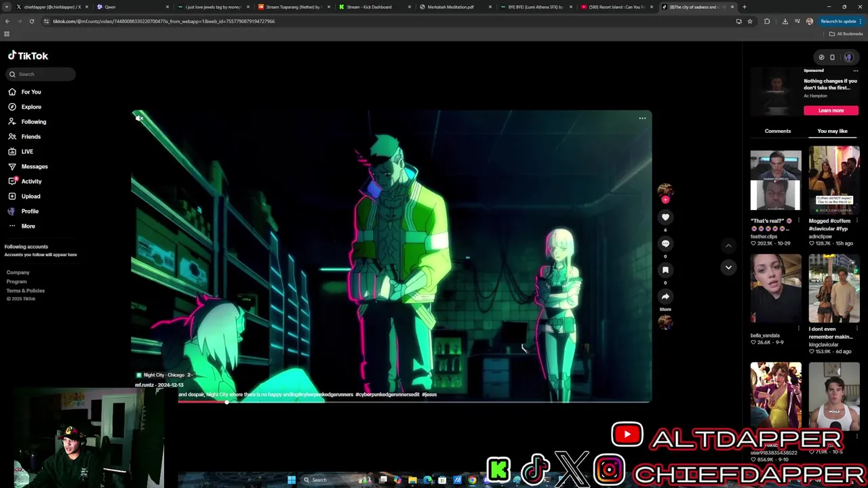Click the Learn more ad button
This screenshot has width=868, height=488.
tap(831, 110)
